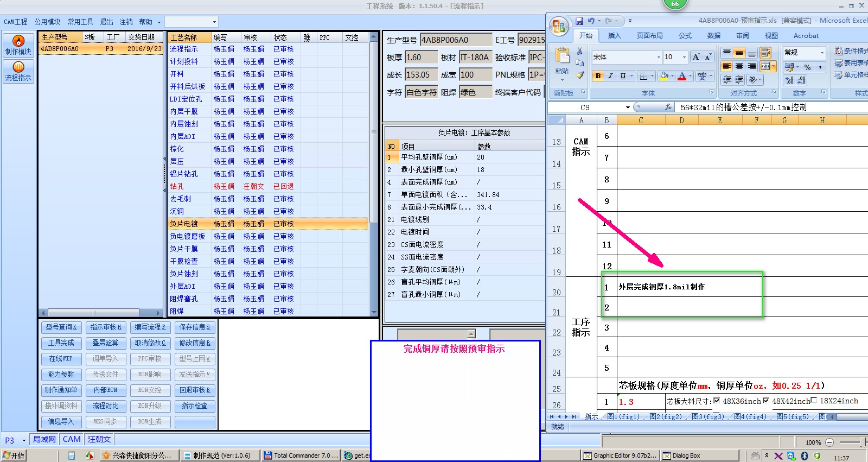868x462 pixels.
Task: Apply cell borders icon in Excel
Action: 643,76
